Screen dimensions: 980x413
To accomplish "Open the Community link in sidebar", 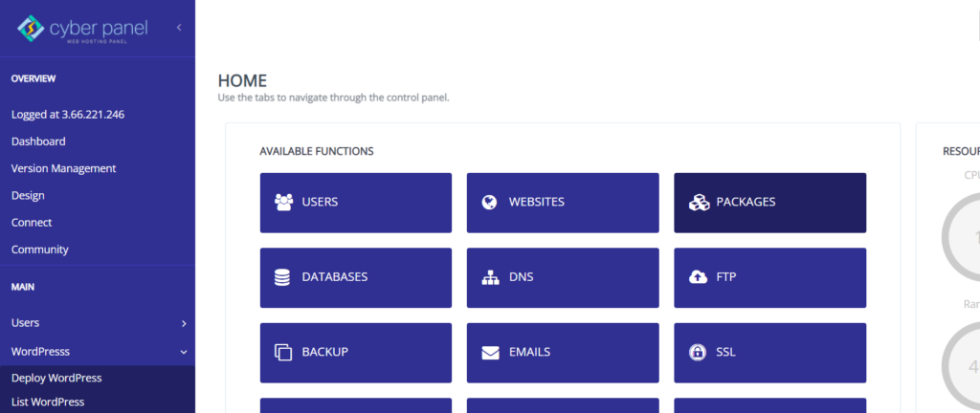I will 40,250.
